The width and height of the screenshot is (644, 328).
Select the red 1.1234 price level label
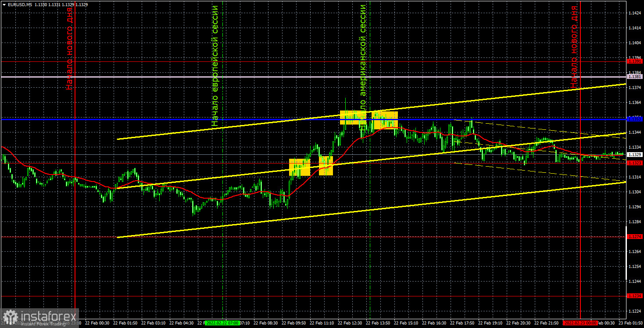tap(635, 296)
